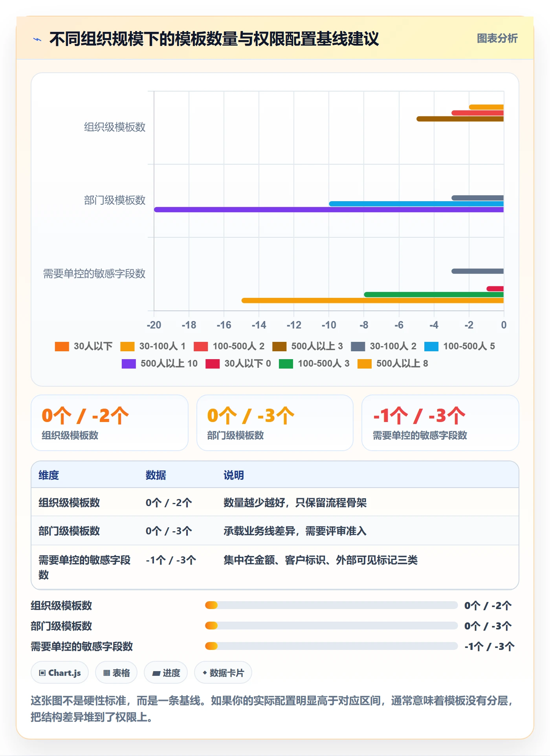This screenshot has width=550, height=756.
Task: Toggle the green 100-500人 3 legend swatch
Action: tap(286, 363)
